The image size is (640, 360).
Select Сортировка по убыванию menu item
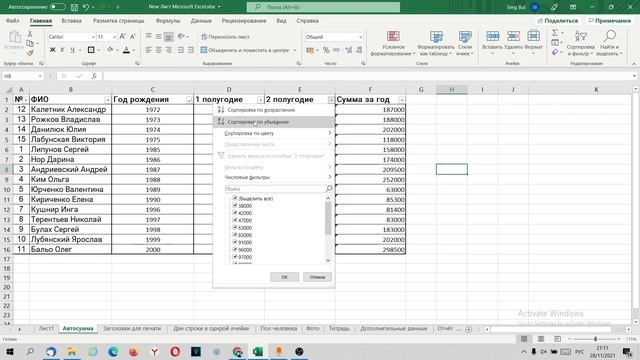click(274, 122)
